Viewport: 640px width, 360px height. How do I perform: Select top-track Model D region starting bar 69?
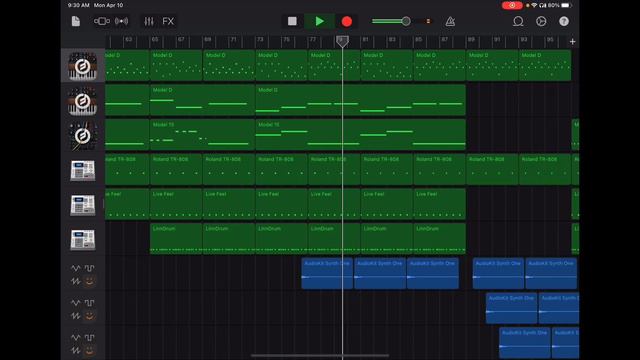(x=229, y=65)
